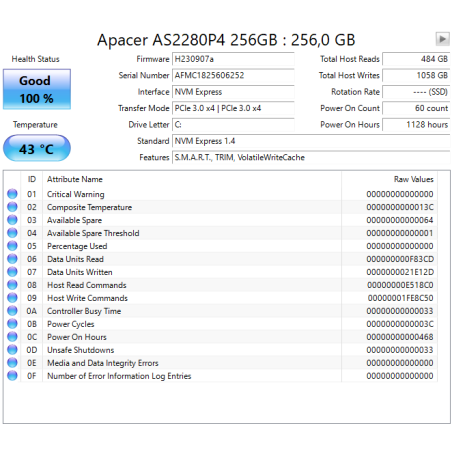The image size is (452, 452).
Task: Click raw value 000000000003C
Action: coord(400,324)
